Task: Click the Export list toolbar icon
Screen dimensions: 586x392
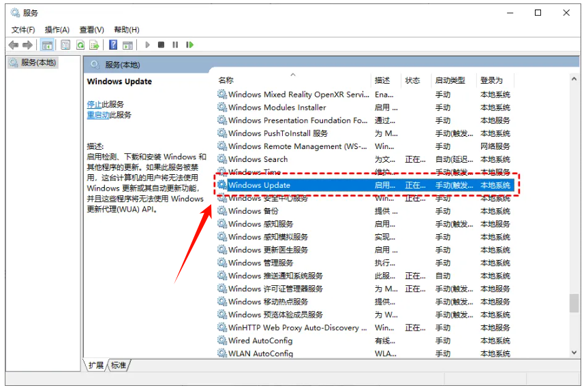Action: pyautogui.click(x=94, y=45)
